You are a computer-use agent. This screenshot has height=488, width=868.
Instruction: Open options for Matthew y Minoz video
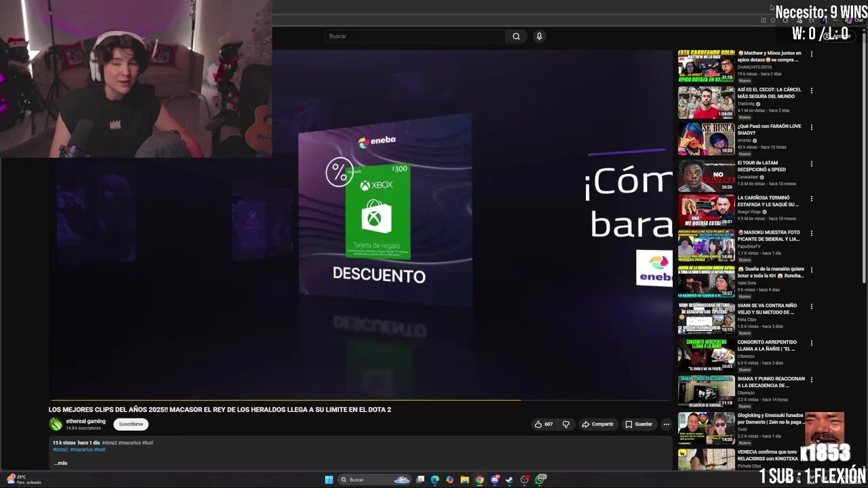tap(811, 54)
